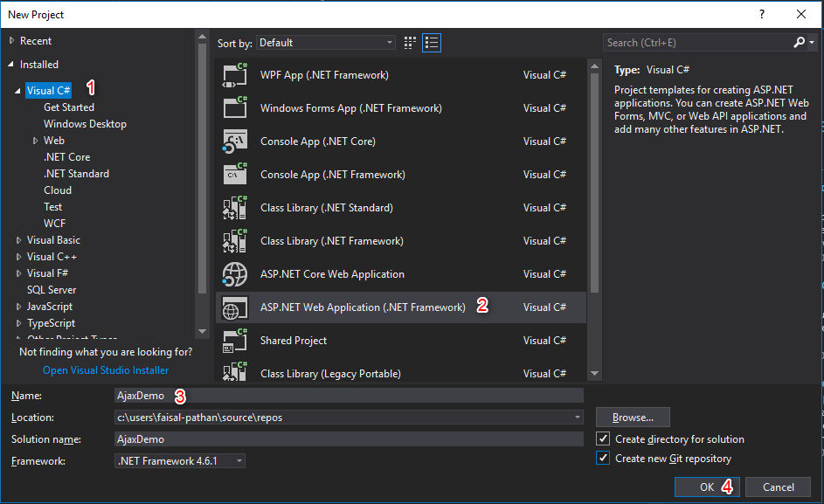Select the .NET Core category
Screen dimensions: 824x504
(66, 157)
